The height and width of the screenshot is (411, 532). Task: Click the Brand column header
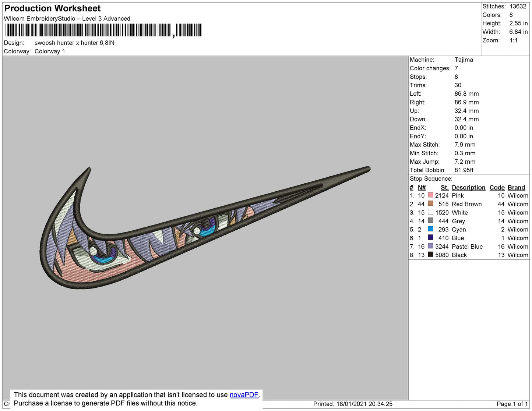tap(516, 187)
